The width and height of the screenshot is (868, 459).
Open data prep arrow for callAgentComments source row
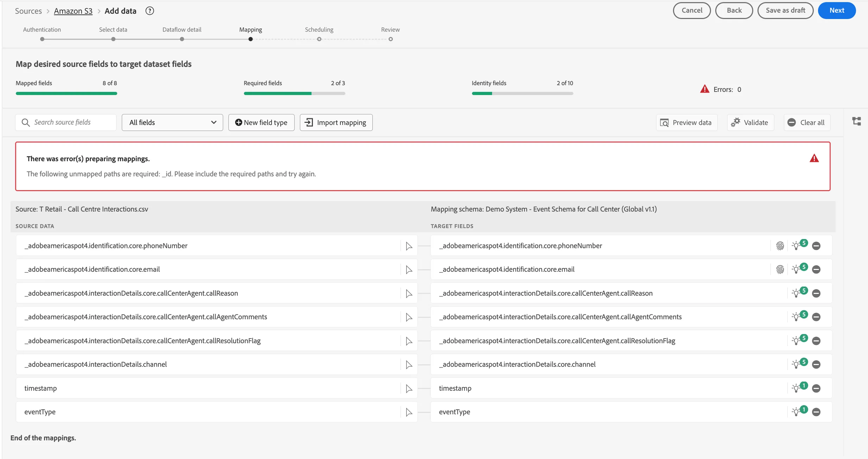point(409,317)
